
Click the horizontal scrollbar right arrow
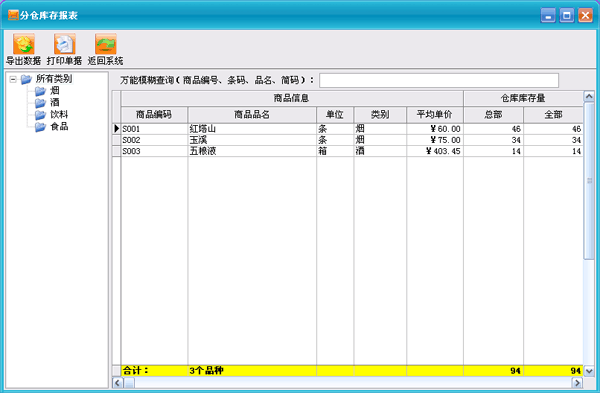coord(577,382)
